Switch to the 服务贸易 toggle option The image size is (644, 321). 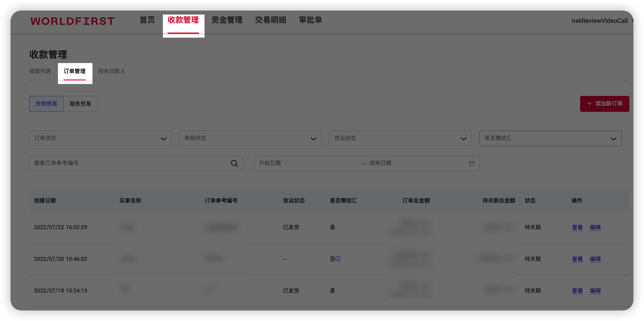pyautogui.click(x=80, y=104)
